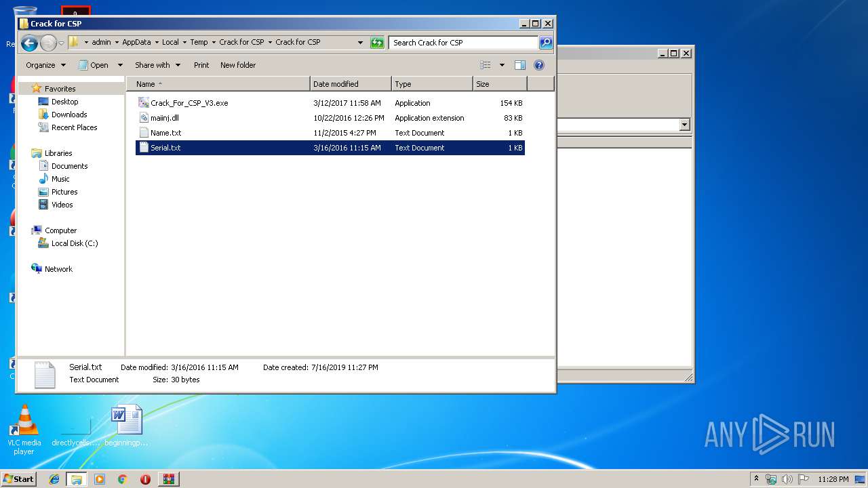Select Network in the navigation pane
This screenshot has width=868, height=488.
pyautogui.click(x=58, y=269)
